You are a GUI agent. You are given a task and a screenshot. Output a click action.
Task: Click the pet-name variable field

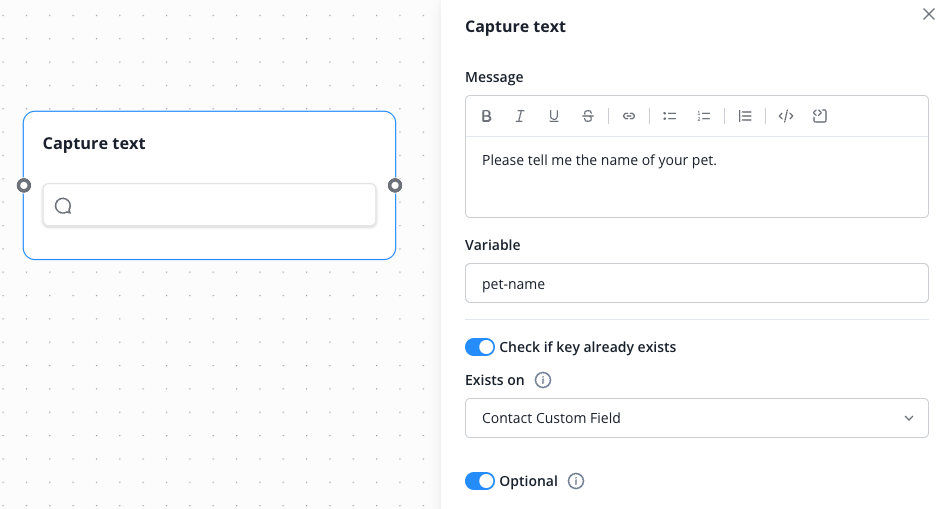pyautogui.click(x=696, y=283)
